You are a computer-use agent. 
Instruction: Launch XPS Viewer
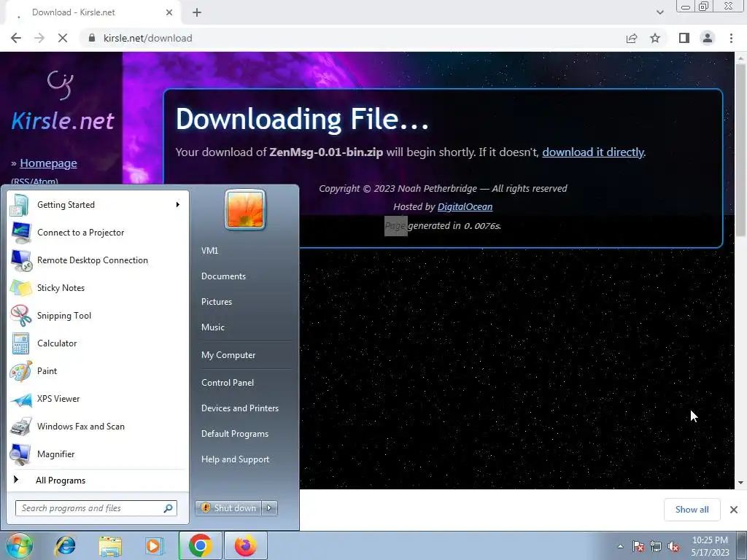tap(98, 399)
